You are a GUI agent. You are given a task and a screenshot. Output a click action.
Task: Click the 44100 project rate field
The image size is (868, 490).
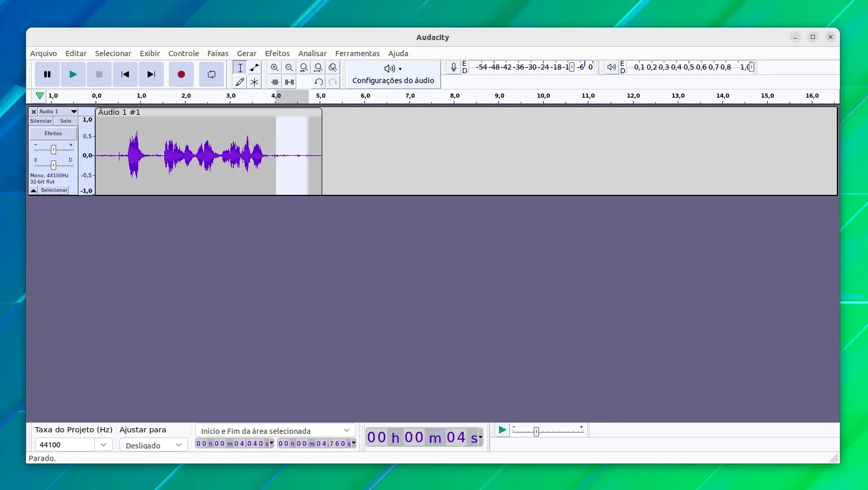65,445
